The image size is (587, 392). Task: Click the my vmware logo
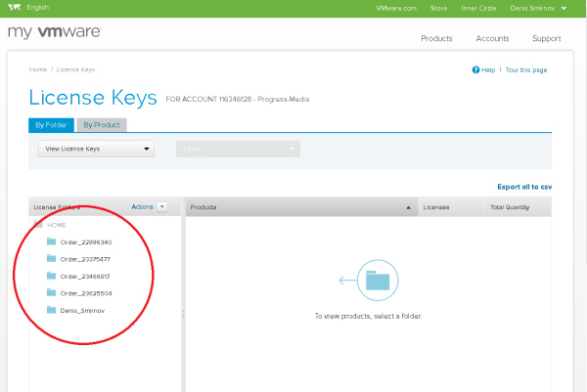[x=54, y=32]
